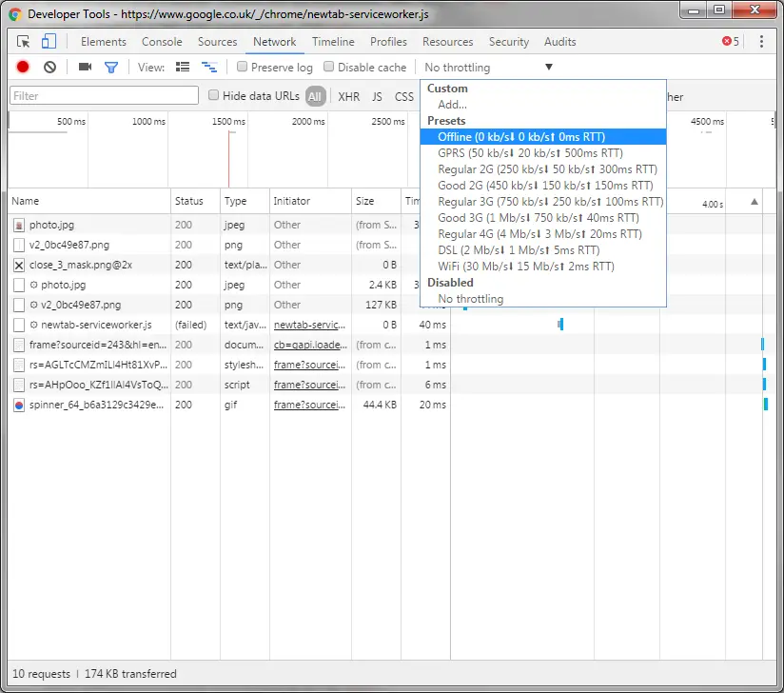784x693 pixels.
Task: Check the Disable cache checkbox
Action: point(329,68)
